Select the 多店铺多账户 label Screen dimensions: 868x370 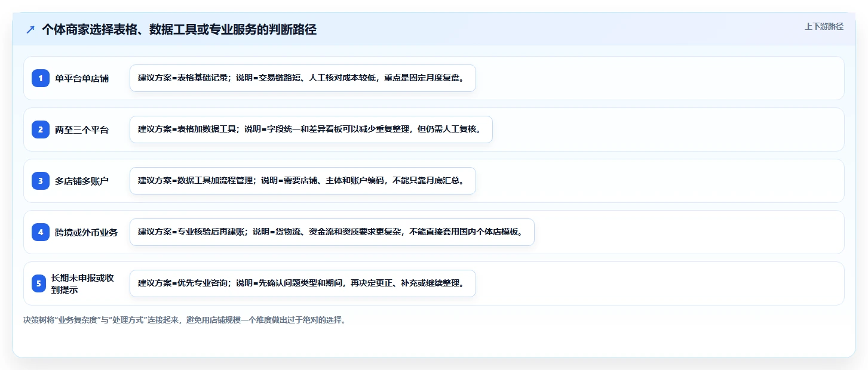(82, 181)
